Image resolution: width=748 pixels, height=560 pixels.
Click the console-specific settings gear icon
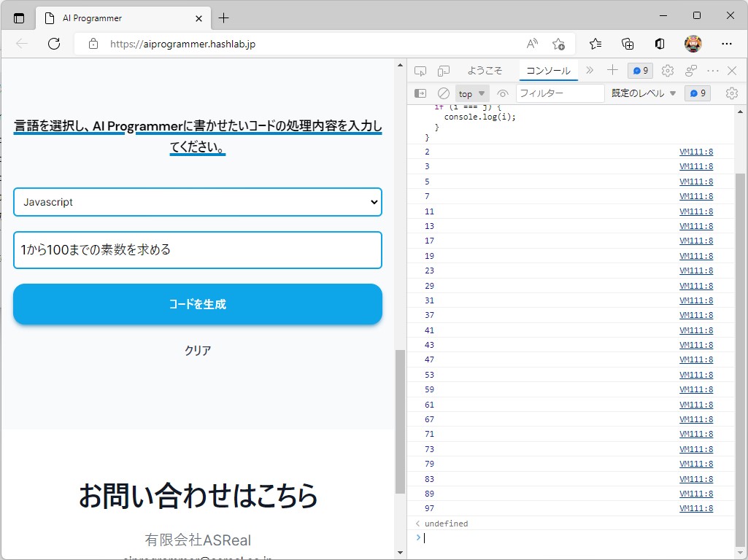point(731,93)
